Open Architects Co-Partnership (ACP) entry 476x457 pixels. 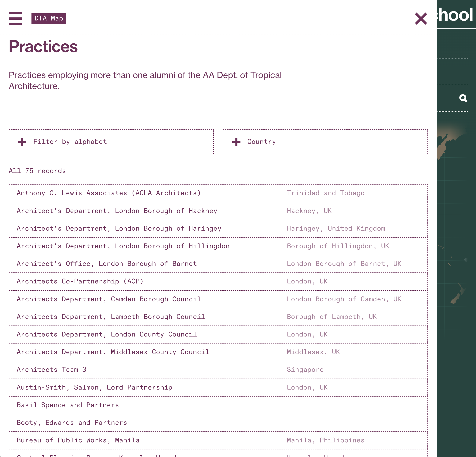(218, 282)
